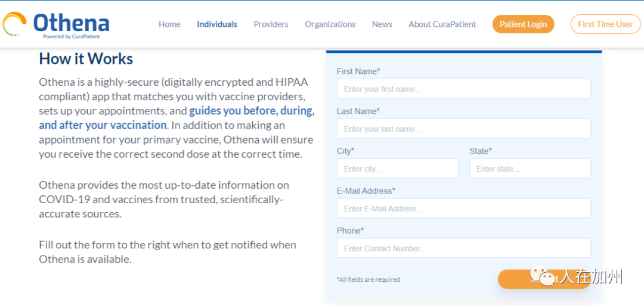This screenshot has height=305, width=644.
Task: Click the 'How it Works' heading
Action: click(86, 59)
